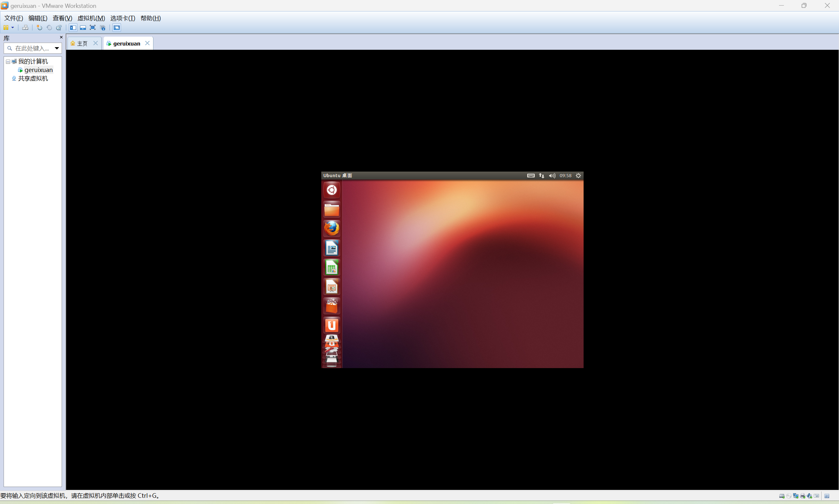Image resolution: width=839 pixels, height=504 pixels.
Task: Click the network adapter status icon
Action: [795, 496]
